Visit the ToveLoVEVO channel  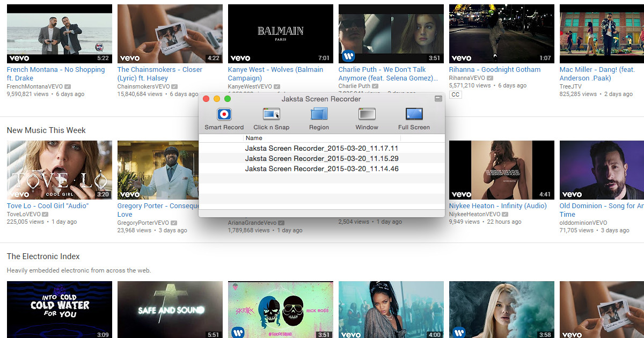pos(24,214)
